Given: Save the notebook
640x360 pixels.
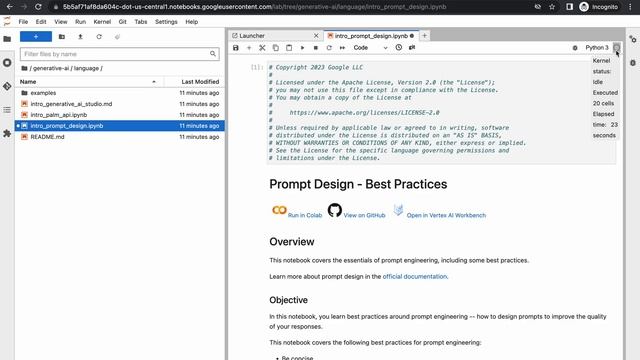Looking at the screenshot, I should [x=236, y=48].
